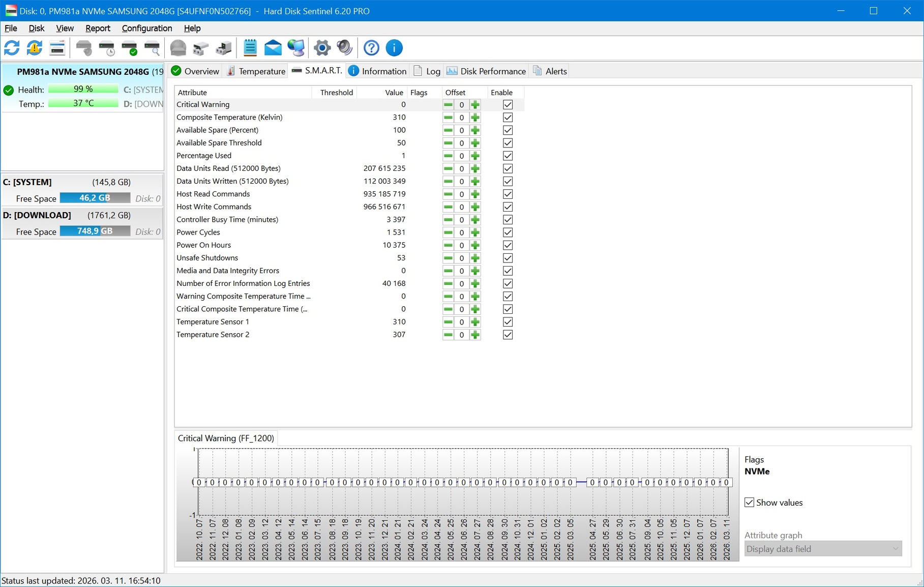Click the disk with speaker toolbar icon
924x587 pixels.
84,48
